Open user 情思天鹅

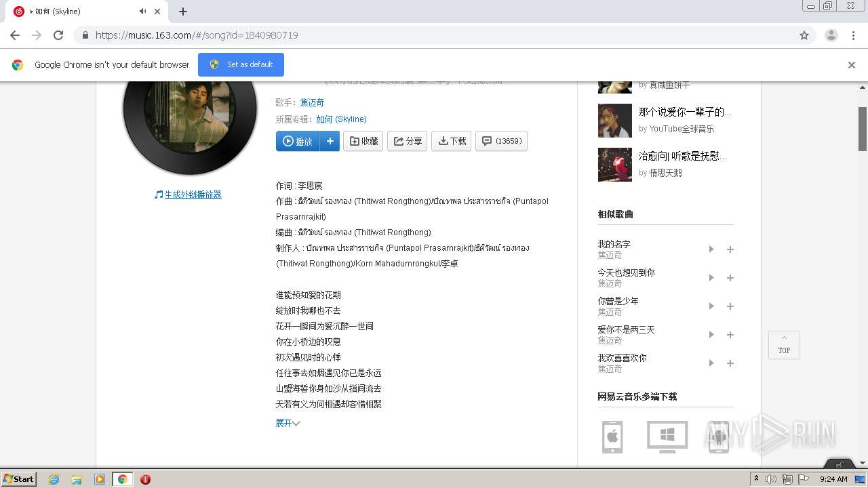pyautogui.click(x=665, y=173)
